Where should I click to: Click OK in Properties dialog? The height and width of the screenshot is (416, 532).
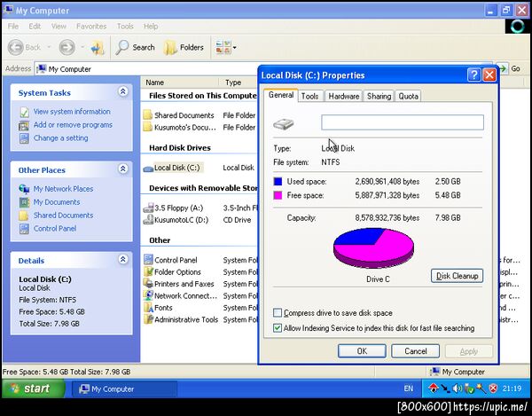tap(362, 351)
